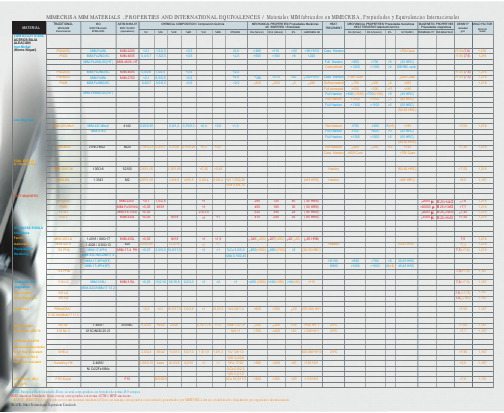The width and height of the screenshot is (504, 413).
Task: Click the 2.4650 cell near table bottom
Action: coord(98,363)
